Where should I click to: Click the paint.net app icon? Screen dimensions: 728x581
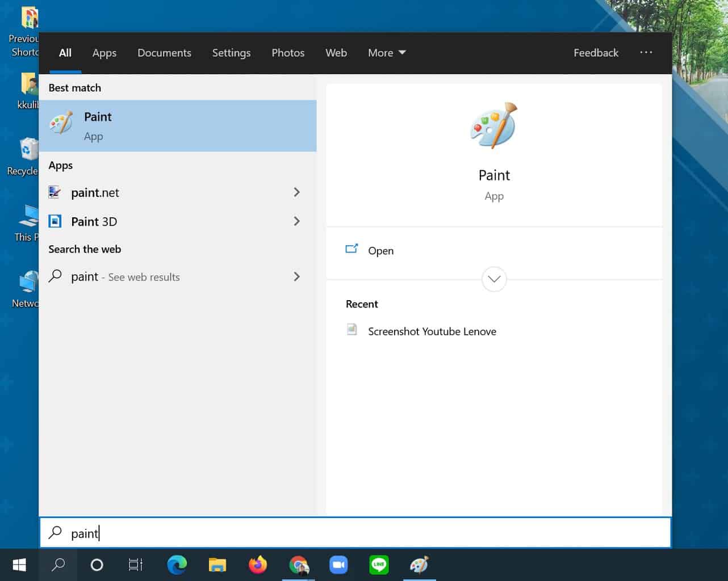[55, 192]
